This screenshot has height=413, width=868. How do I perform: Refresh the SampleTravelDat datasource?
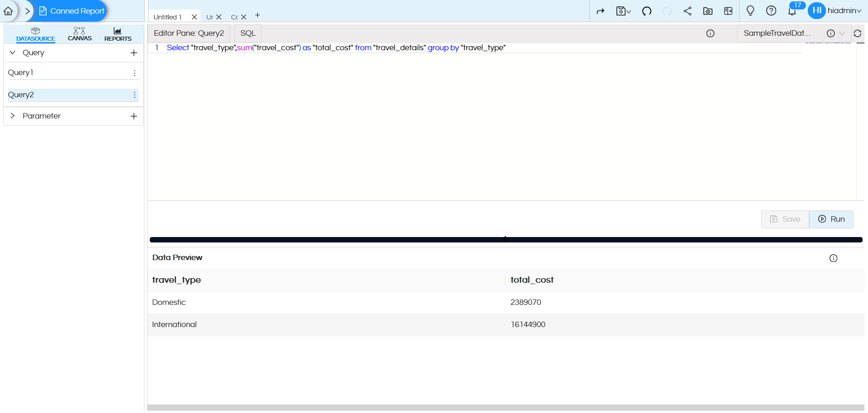[858, 33]
